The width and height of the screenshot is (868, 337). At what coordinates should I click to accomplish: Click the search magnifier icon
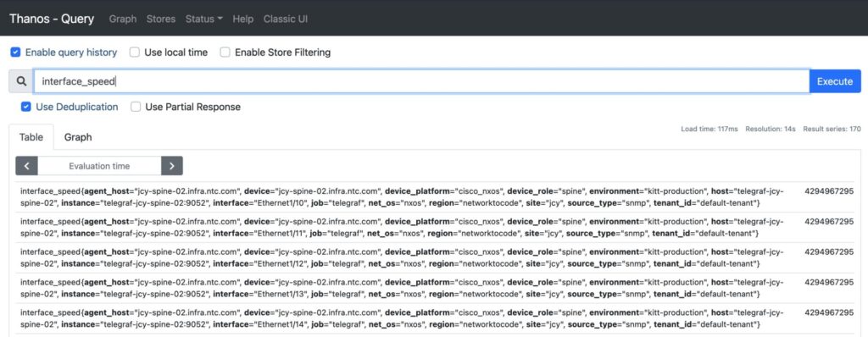click(21, 81)
